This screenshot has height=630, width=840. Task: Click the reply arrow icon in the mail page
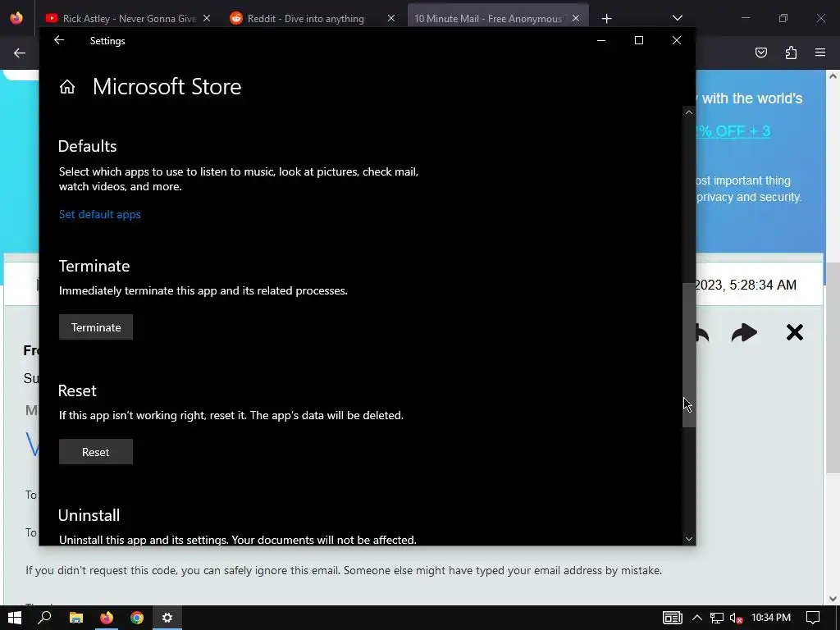coord(703,333)
